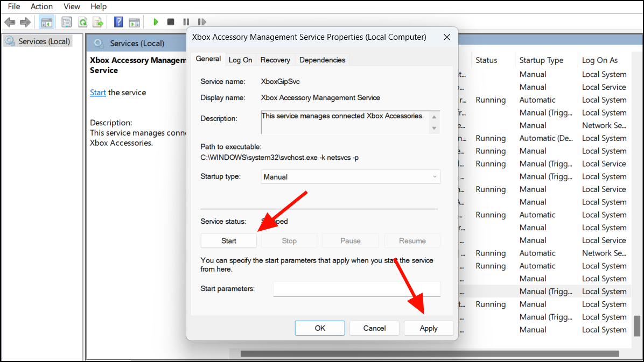This screenshot has height=362, width=644.
Task: Click the Status column header
Action: coord(486,60)
